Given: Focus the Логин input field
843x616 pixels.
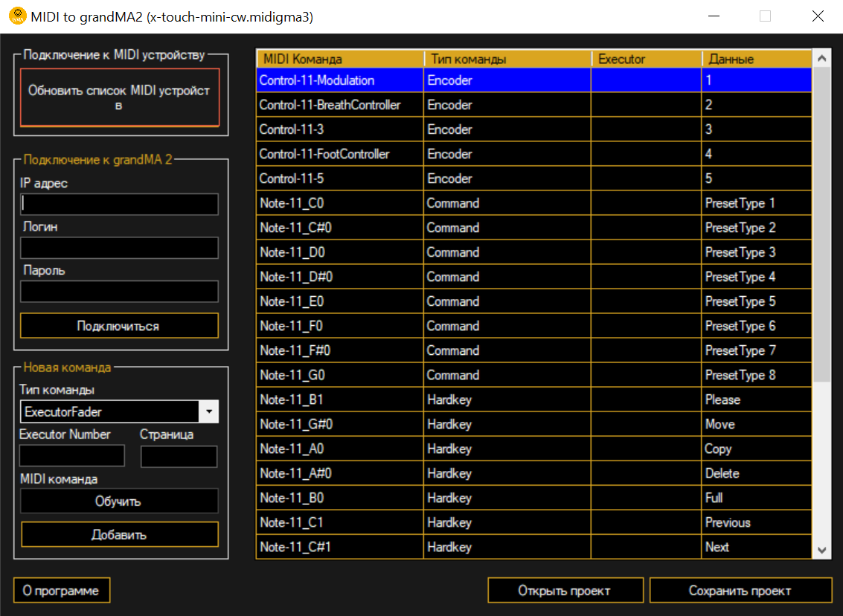Looking at the screenshot, I should pos(119,248).
